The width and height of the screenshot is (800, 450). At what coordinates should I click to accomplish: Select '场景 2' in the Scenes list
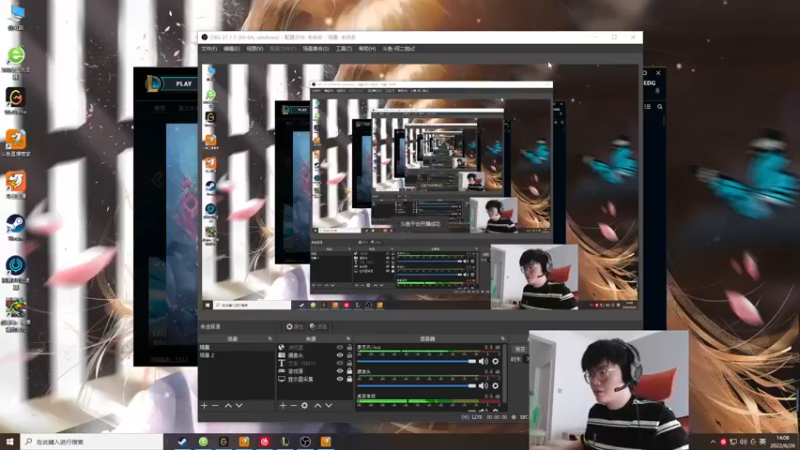(236, 355)
